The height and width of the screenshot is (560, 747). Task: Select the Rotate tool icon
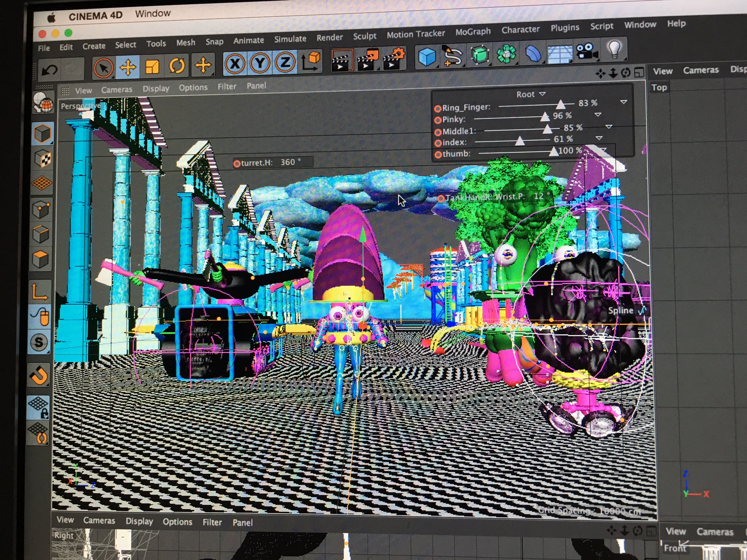[177, 67]
